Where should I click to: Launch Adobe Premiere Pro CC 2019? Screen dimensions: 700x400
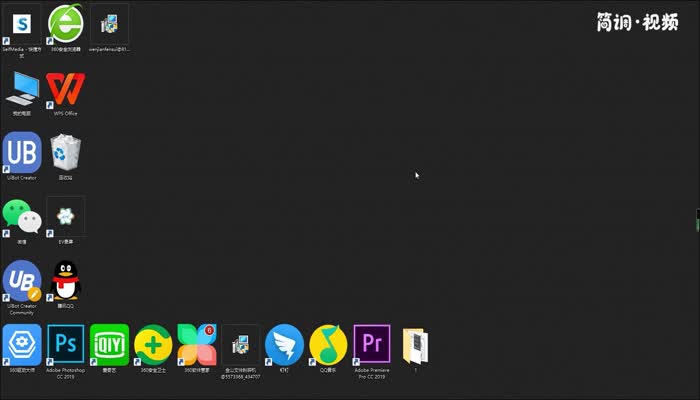pos(372,344)
